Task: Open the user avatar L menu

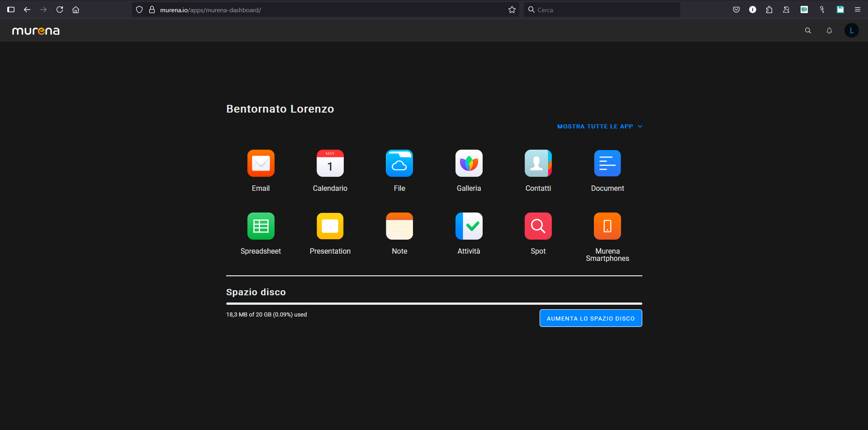Action: (x=852, y=30)
